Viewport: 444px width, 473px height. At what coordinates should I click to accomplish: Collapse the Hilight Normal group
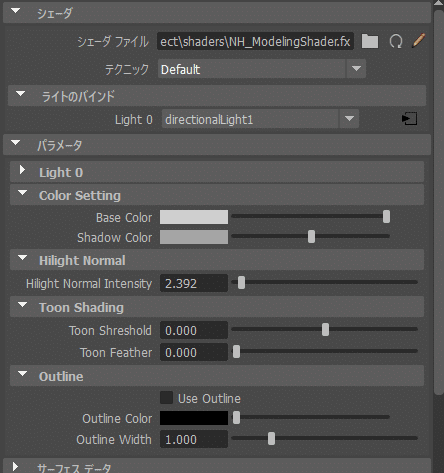(22, 258)
